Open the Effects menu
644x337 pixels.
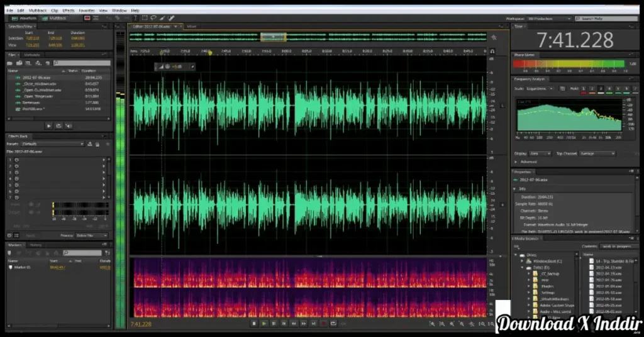point(68,10)
